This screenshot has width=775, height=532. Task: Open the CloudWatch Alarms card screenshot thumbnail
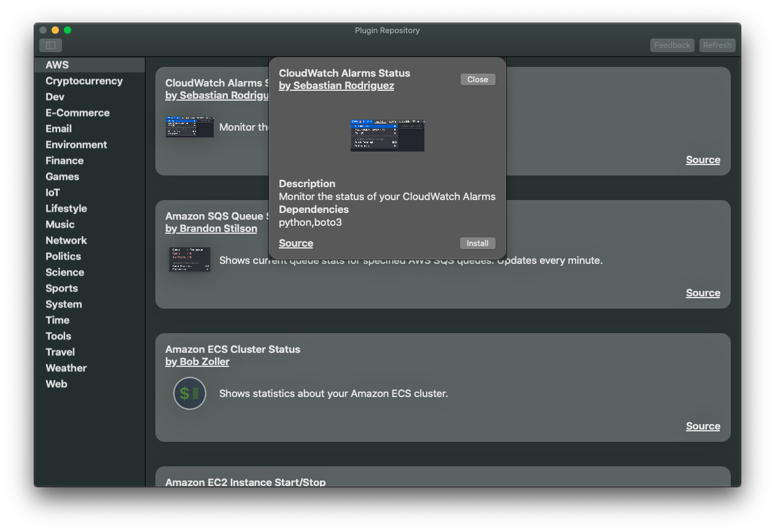tap(190, 127)
